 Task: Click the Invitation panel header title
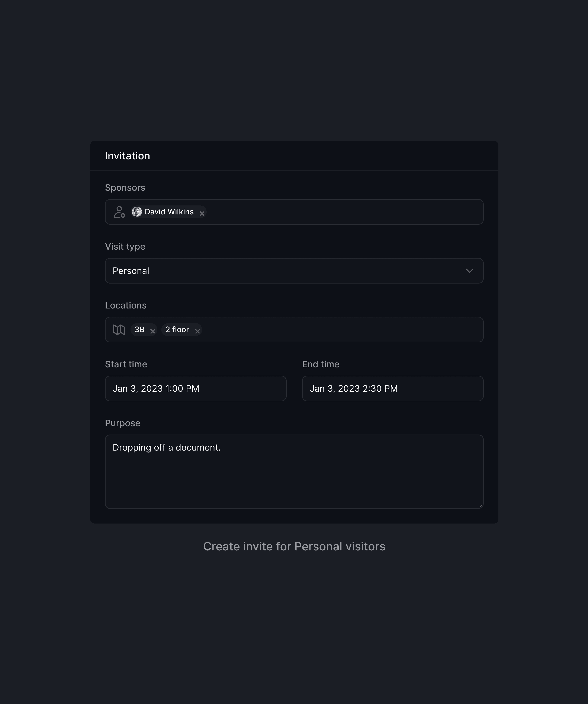[127, 156]
